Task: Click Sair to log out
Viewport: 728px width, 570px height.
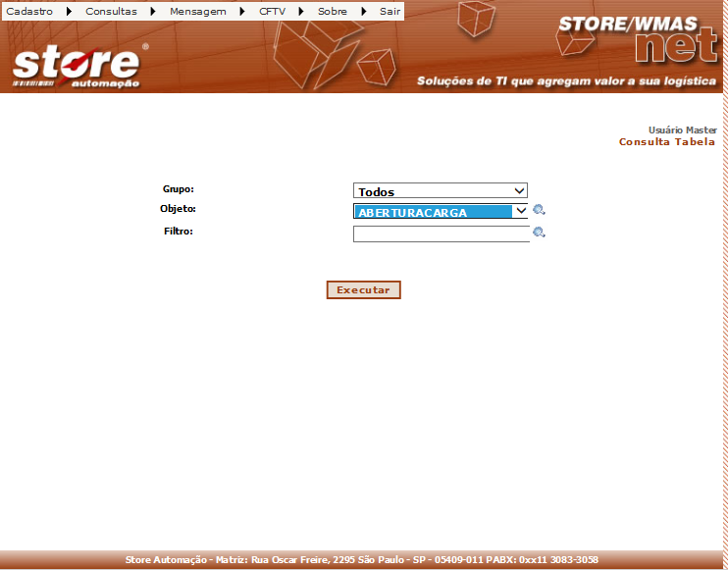Action: pos(390,12)
